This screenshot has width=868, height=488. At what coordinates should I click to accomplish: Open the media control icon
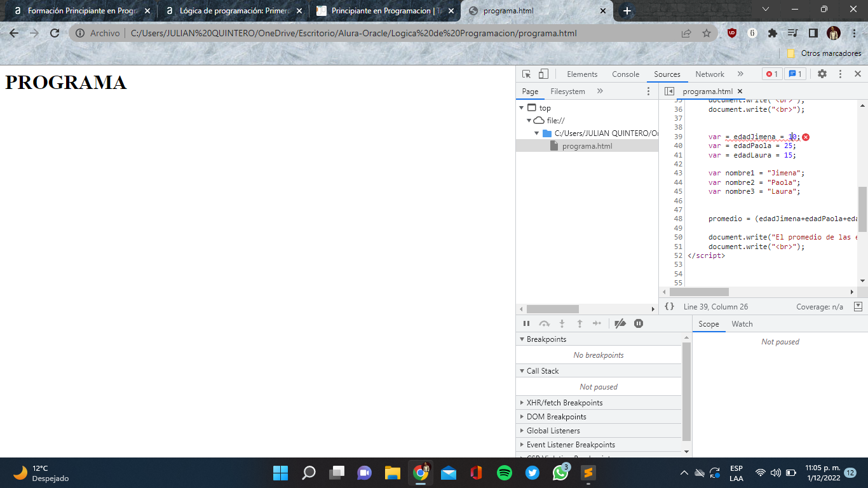point(792,33)
